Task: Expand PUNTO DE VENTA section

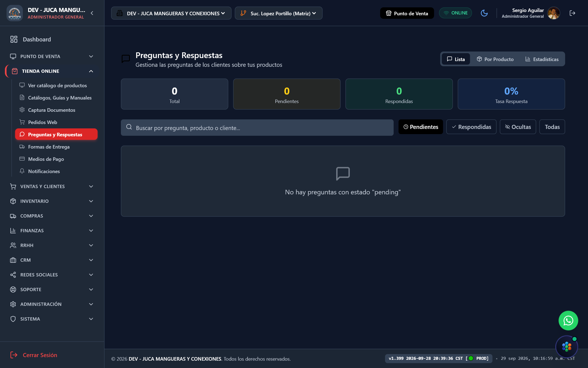Action: pyautogui.click(x=52, y=56)
